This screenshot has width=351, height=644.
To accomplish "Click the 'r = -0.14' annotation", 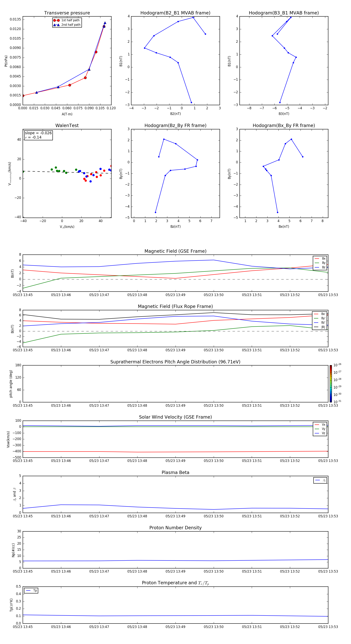I will (33, 137).
